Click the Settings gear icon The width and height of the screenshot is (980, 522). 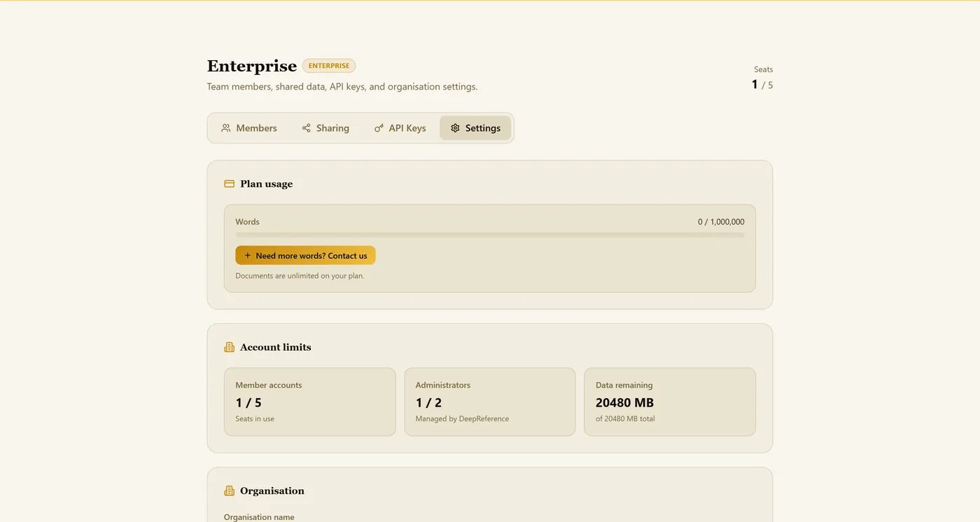click(x=455, y=128)
